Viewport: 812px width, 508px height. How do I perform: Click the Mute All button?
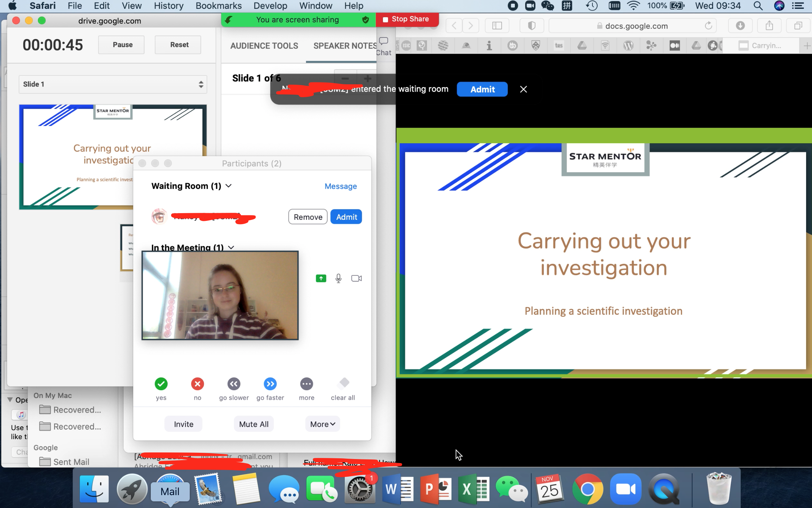254,424
